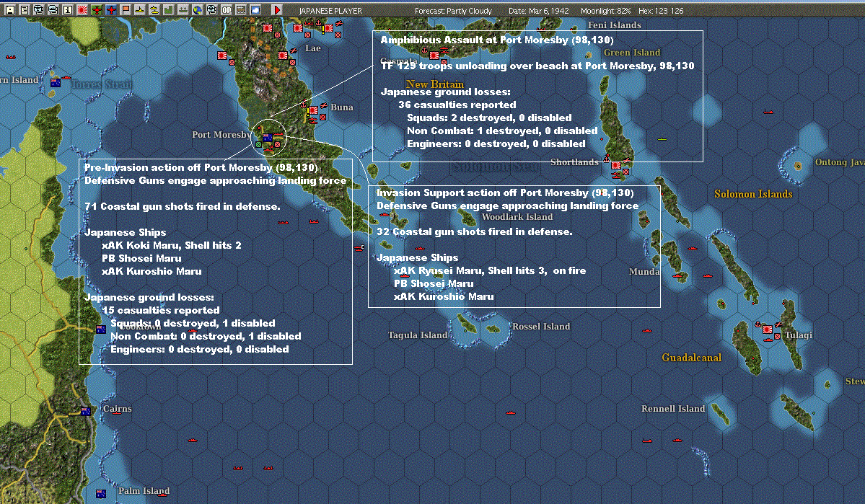Select the red plane on blue icon
This screenshot has height=504, width=865.
click(x=111, y=10)
